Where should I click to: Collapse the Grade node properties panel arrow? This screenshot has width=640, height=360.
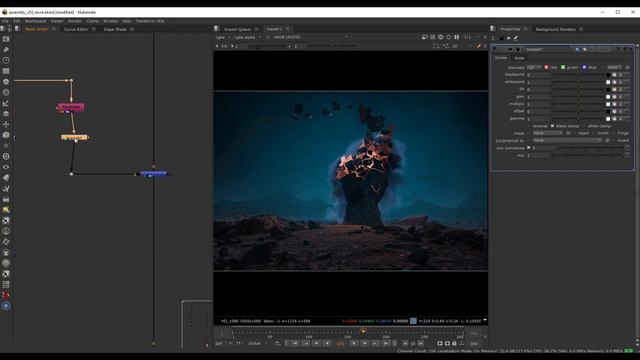tap(495, 49)
